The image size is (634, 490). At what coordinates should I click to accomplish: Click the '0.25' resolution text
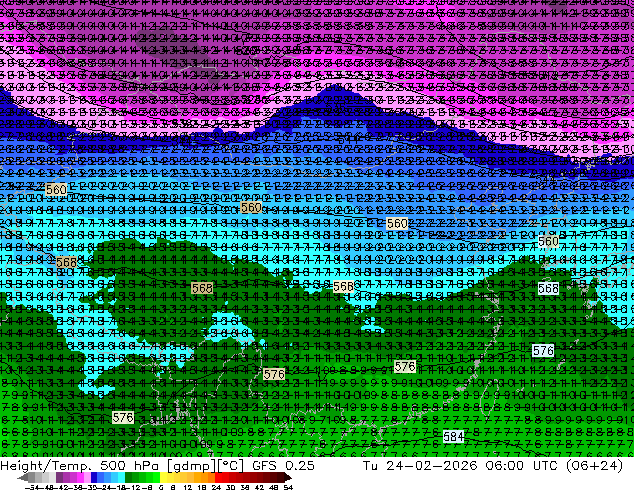[x=299, y=465]
